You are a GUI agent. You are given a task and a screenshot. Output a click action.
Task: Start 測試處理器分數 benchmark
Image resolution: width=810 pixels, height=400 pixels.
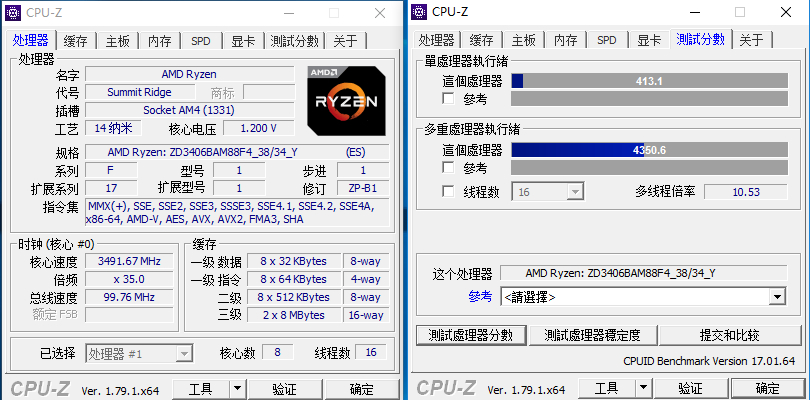pyautogui.click(x=471, y=335)
